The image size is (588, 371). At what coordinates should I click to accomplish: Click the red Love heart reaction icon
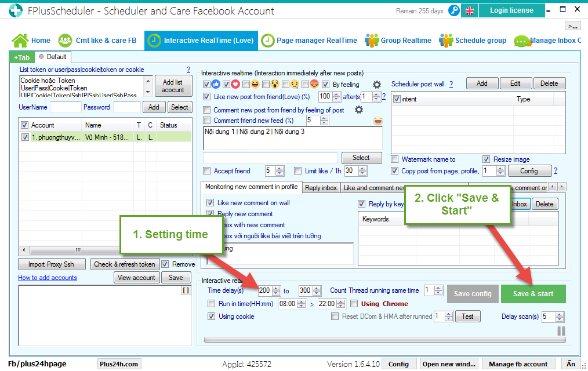235,84
